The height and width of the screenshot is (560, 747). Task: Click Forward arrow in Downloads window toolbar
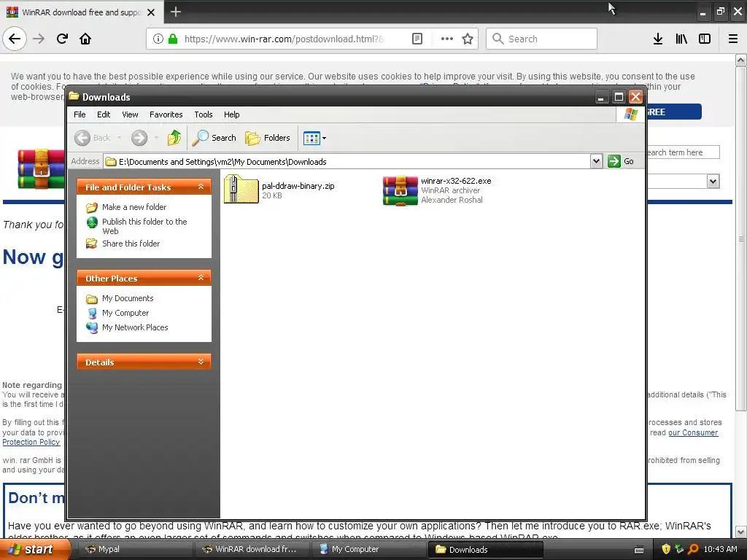click(x=139, y=138)
